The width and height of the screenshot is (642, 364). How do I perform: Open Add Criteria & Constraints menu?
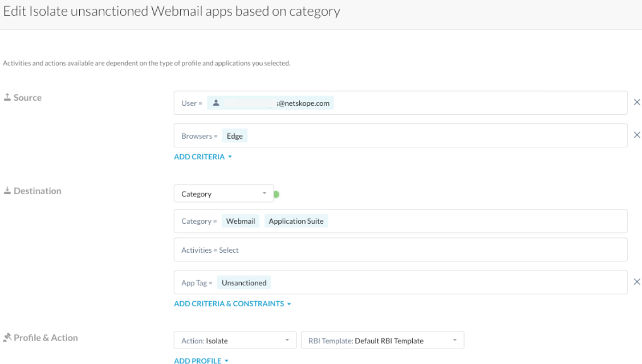233,304
